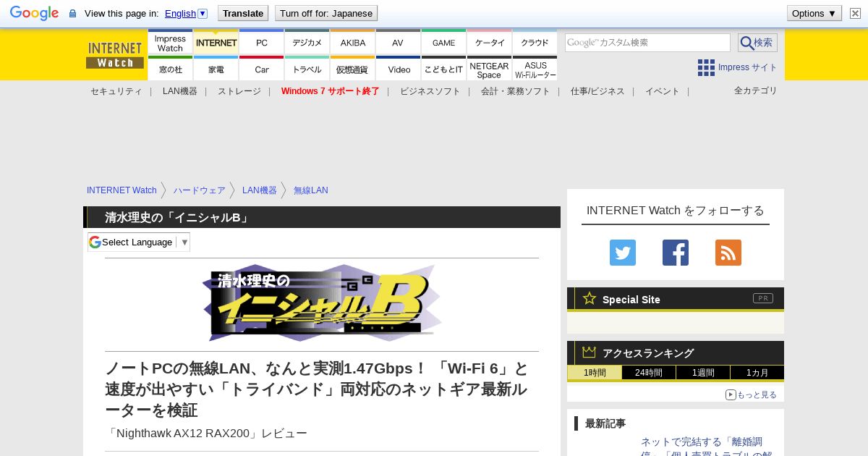Screen dimensions: 868x456
Task: Open the AV nav tab
Action: (x=398, y=43)
